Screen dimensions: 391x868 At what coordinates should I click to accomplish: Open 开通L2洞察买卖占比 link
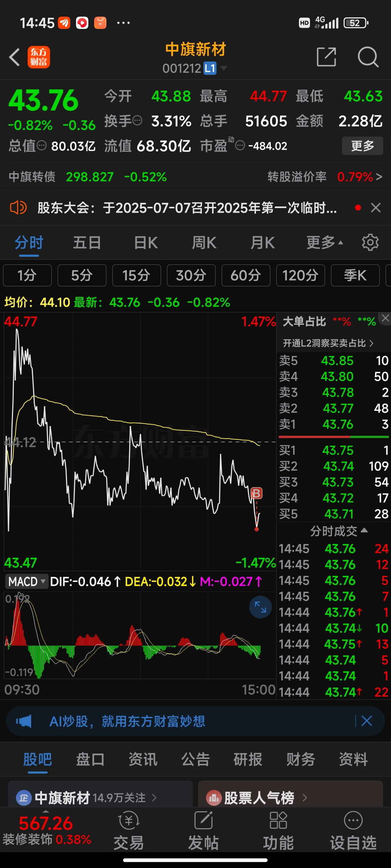point(328,343)
